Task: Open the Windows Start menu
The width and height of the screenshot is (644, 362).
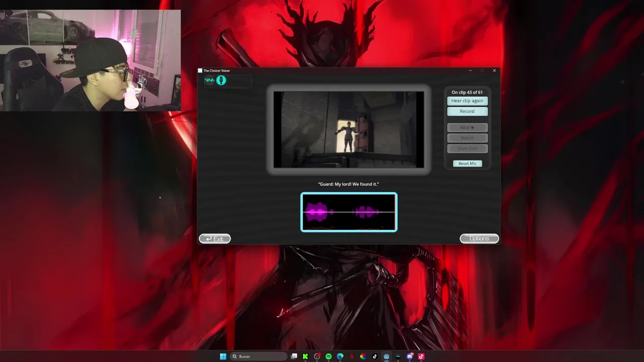Action: (223, 356)
